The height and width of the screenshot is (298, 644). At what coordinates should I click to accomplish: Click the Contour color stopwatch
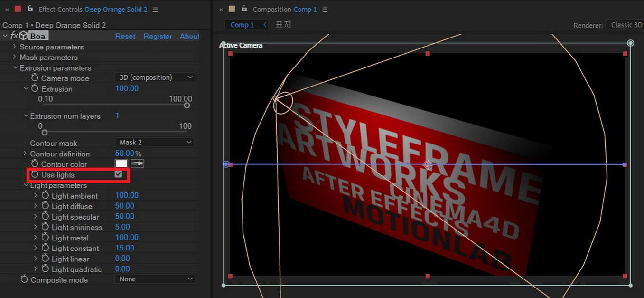click(35, 164)
